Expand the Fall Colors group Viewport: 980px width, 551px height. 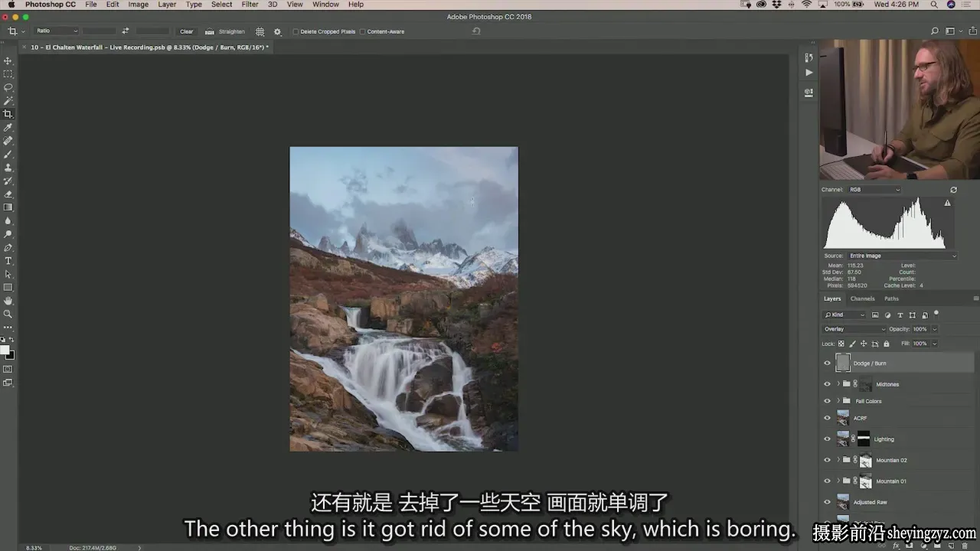tap(838, 401)
